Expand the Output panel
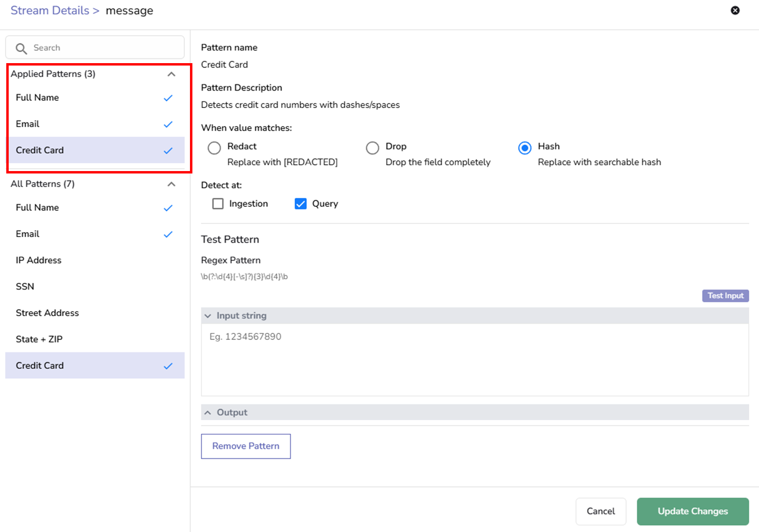759x532 pixels. pyautogui.click(x=208, y=412)
